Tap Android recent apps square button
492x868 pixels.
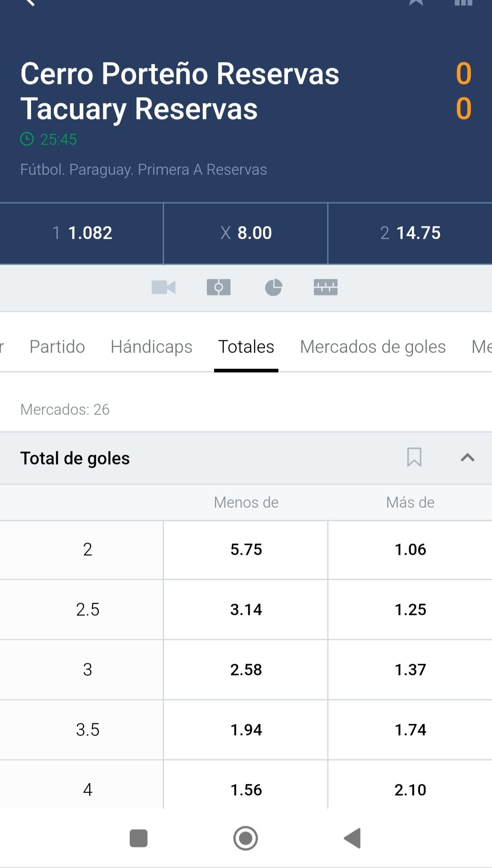138,838
